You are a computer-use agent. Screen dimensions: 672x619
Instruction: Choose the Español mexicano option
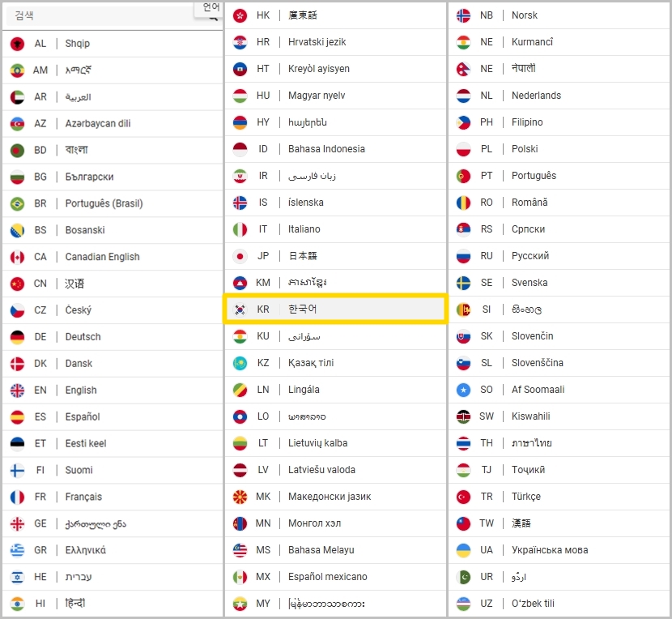(x=335, y=577)
